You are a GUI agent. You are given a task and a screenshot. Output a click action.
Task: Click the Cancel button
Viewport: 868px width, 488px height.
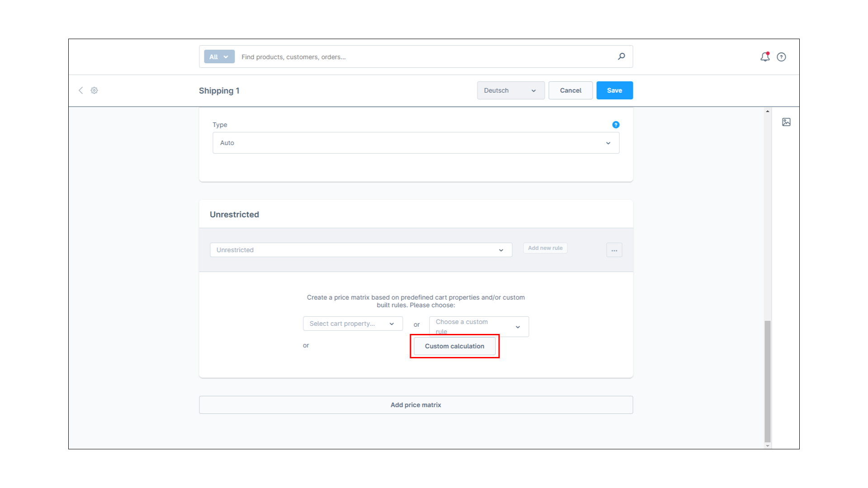571,90
